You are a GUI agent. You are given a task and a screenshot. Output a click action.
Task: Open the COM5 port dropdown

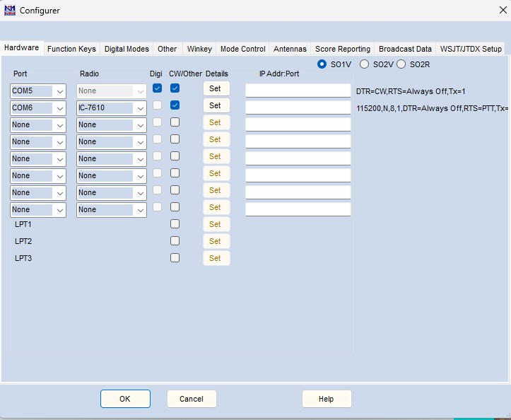(59, 91)
